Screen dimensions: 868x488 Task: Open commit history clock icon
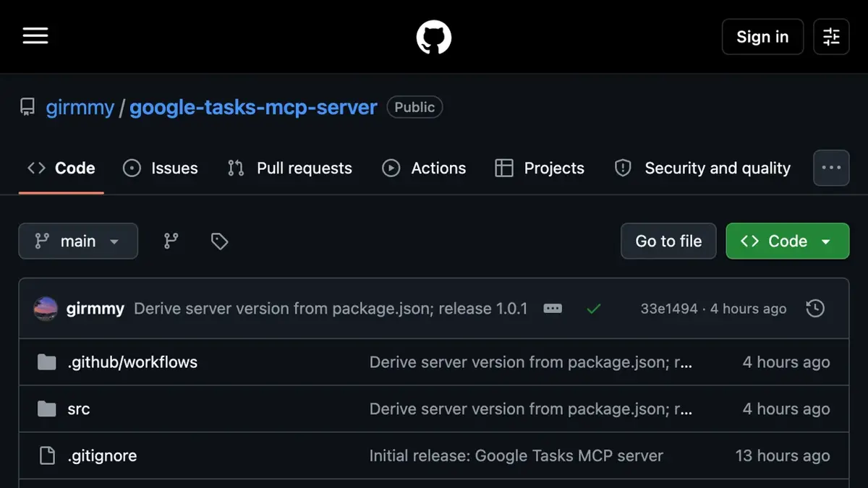pos(815,309)
